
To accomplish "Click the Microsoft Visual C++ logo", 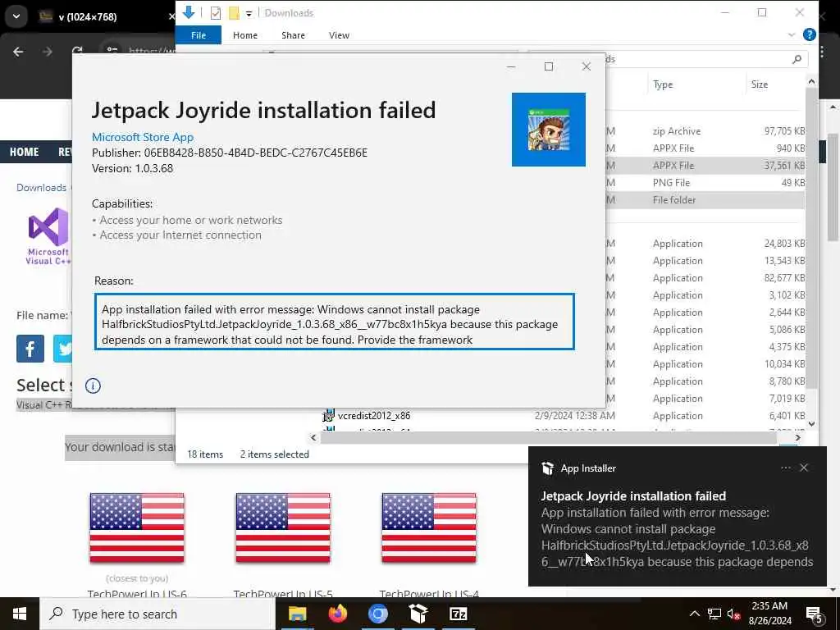I will coord(48,236).
